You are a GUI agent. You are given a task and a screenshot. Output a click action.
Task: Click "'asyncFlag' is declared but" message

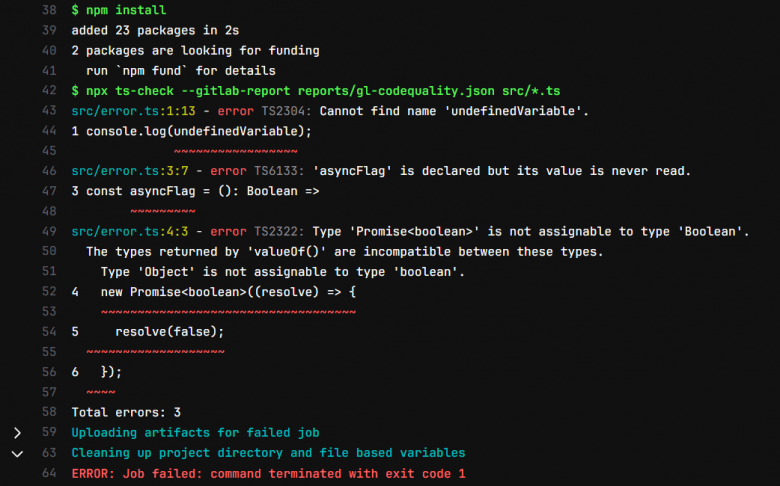pos(501,171)
